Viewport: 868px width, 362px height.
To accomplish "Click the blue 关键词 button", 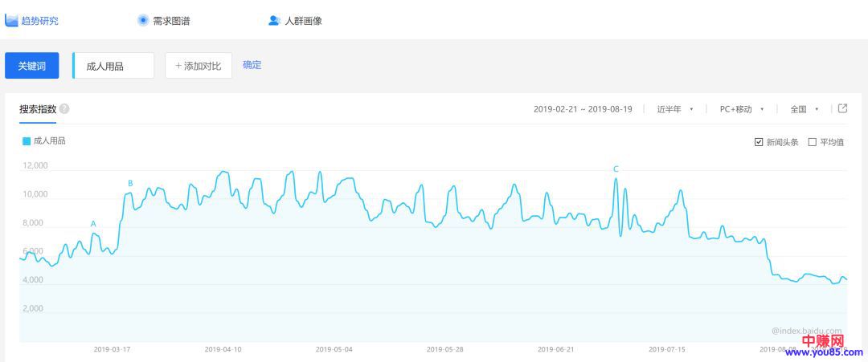I will (x=31, y=66).
